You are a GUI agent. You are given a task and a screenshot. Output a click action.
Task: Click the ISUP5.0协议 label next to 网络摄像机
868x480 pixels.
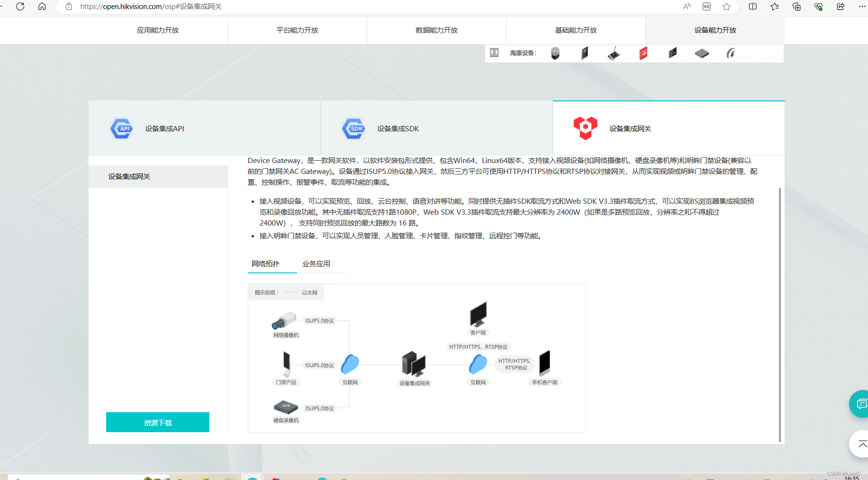coord(319,321)
